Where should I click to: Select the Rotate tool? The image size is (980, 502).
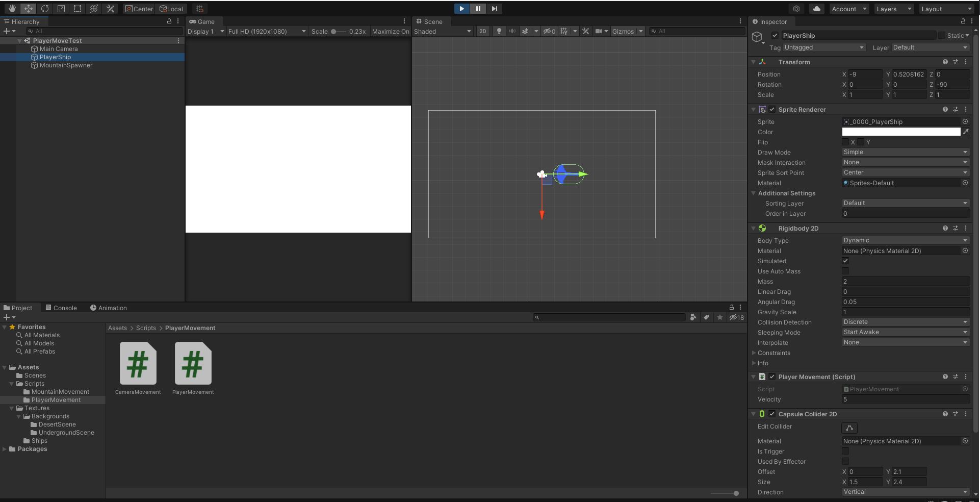tap(45, 9)
